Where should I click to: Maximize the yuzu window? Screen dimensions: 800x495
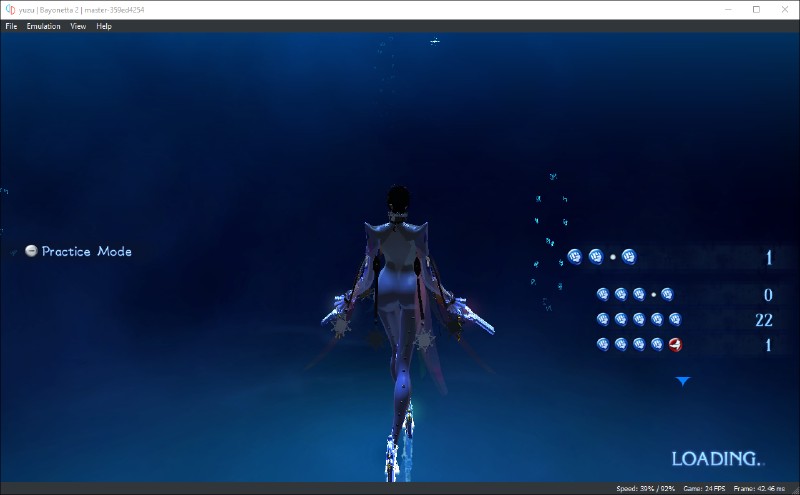(756, 10)
